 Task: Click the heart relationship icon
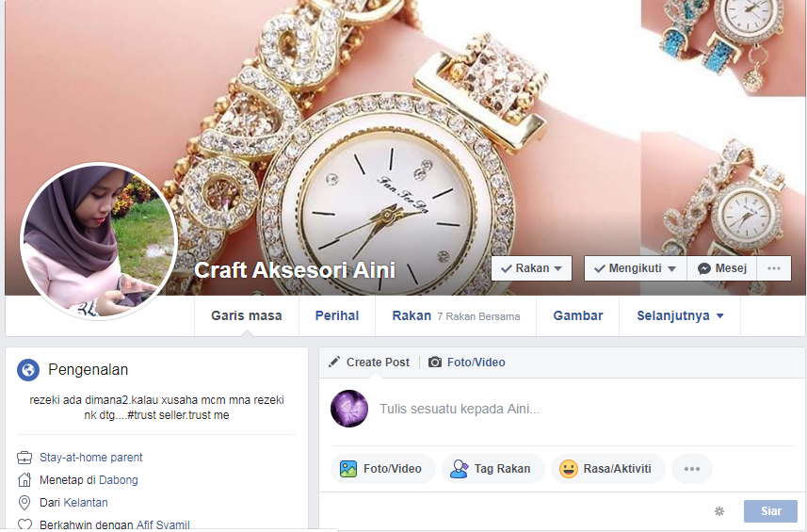click(24, 524)
